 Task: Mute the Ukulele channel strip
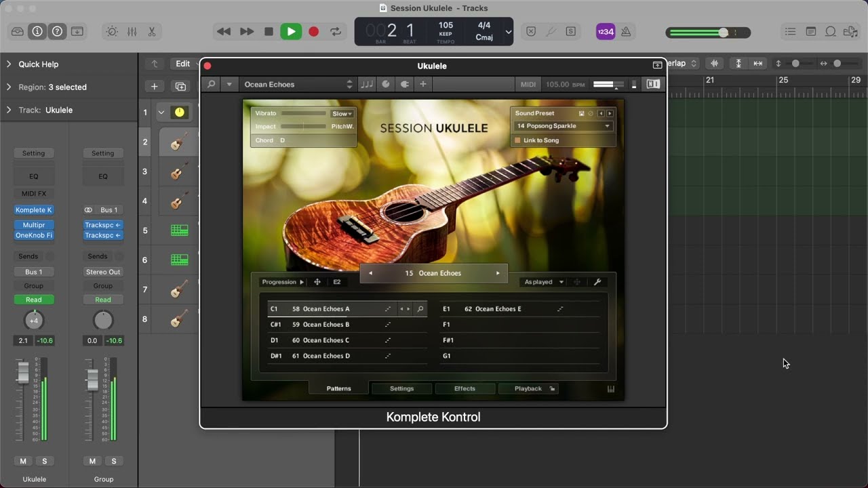23,461
